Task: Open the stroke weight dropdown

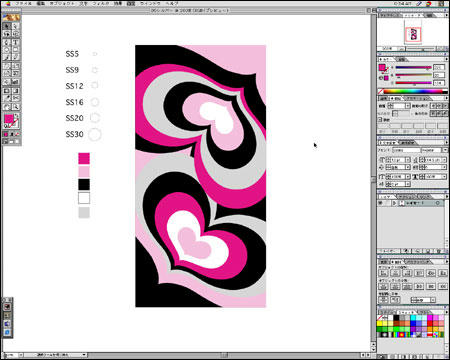Action: [407, 106]
